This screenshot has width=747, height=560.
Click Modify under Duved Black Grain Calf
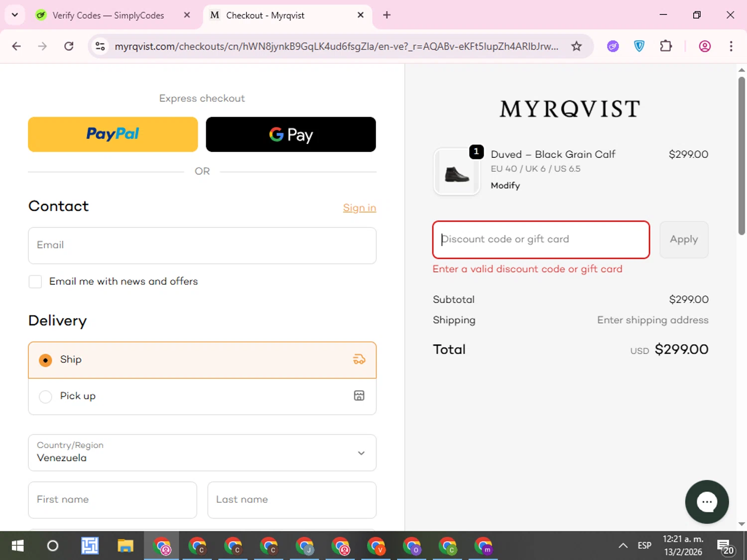coord(505,185)
